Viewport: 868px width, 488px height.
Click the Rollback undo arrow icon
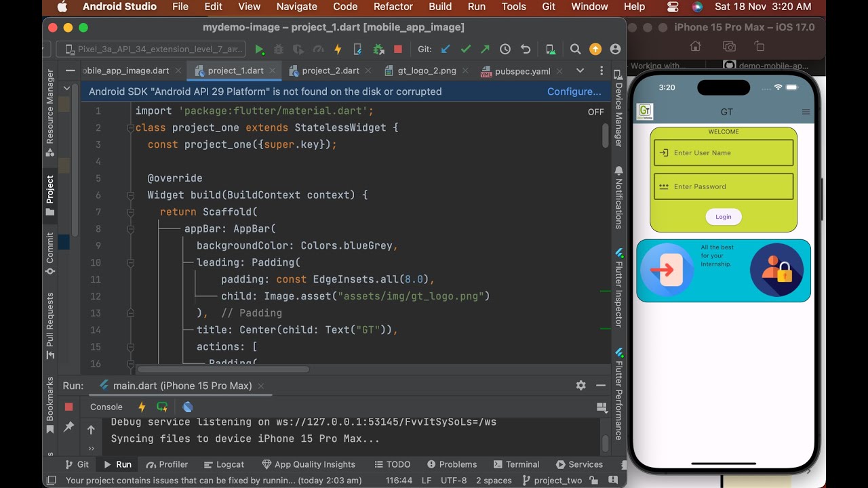(525, 49)
